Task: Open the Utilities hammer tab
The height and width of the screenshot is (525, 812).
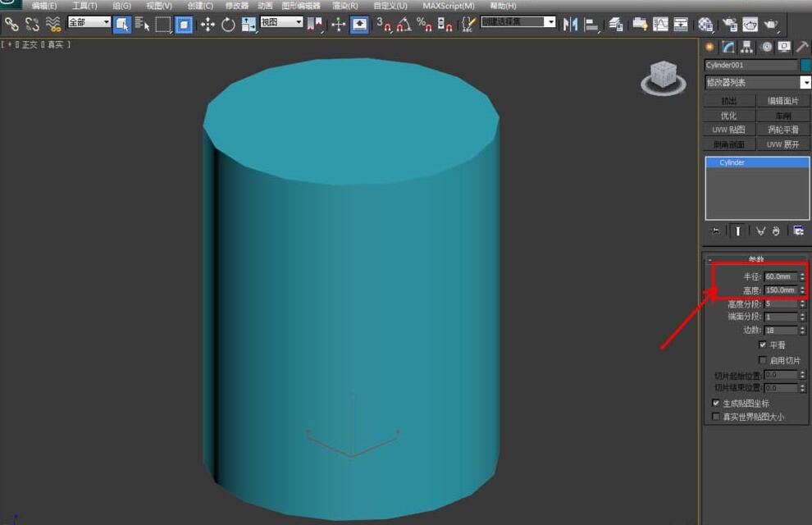Action: tap(802, 48)
